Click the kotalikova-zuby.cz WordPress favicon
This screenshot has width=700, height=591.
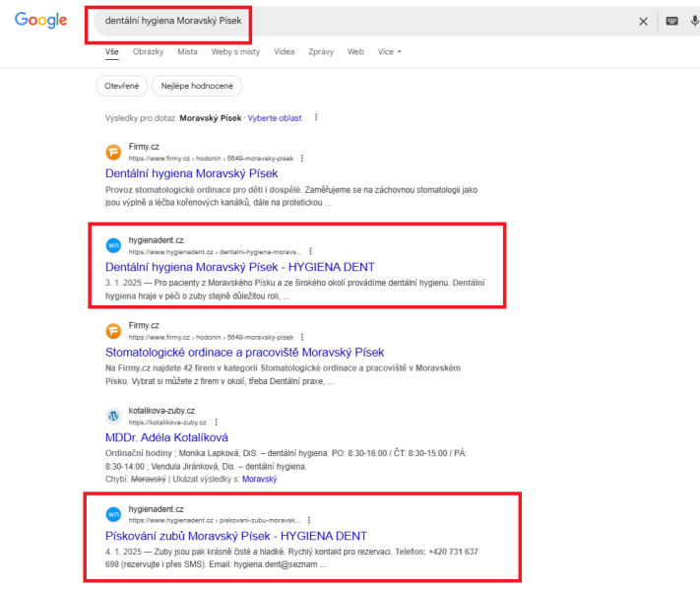(113, 416)
